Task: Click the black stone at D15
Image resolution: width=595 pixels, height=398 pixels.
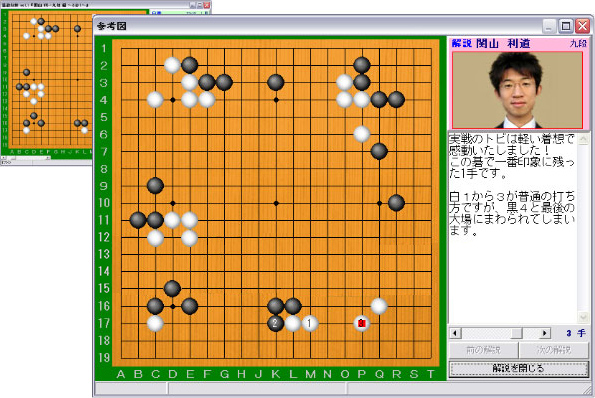Action: (172, 289)
